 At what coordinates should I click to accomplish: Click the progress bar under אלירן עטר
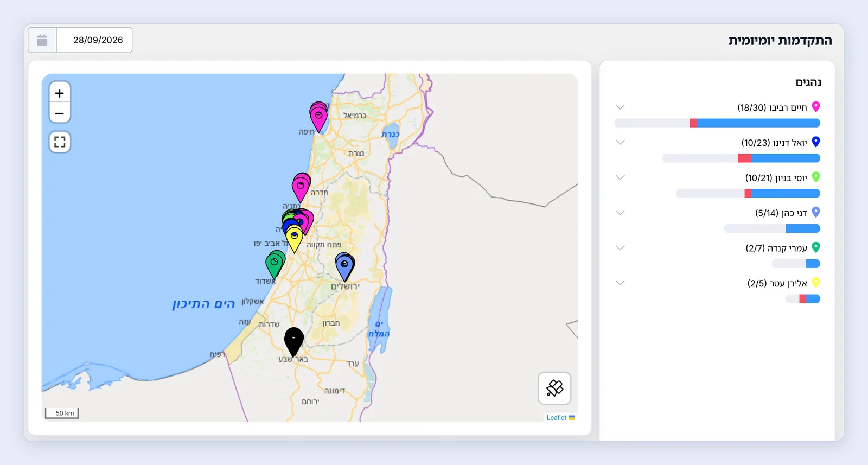tap(803, 299)
